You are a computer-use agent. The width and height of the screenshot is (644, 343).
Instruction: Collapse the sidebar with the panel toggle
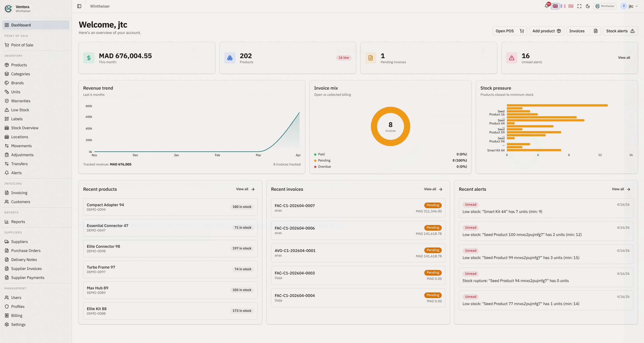click(x=79, y=6)
